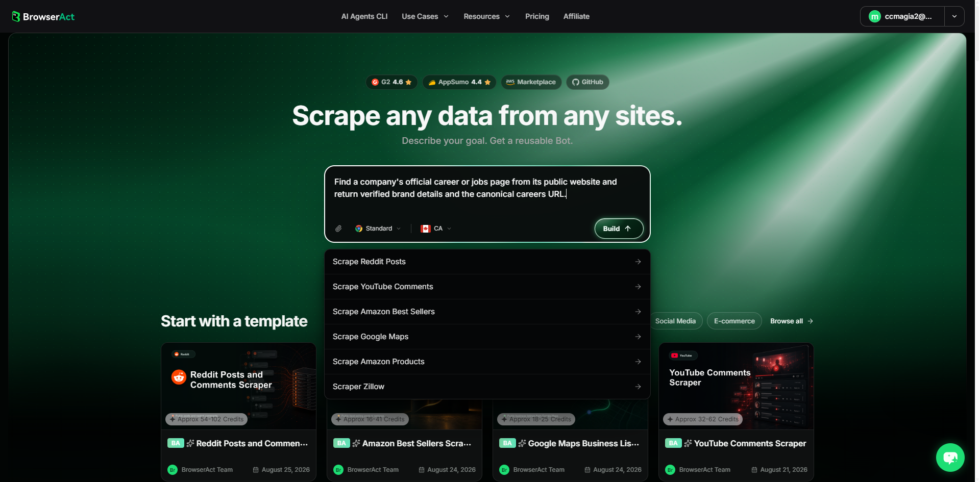980x482 pixels.
Task: Select Scrape YouTube Comments suggestion
Action: 487,287
